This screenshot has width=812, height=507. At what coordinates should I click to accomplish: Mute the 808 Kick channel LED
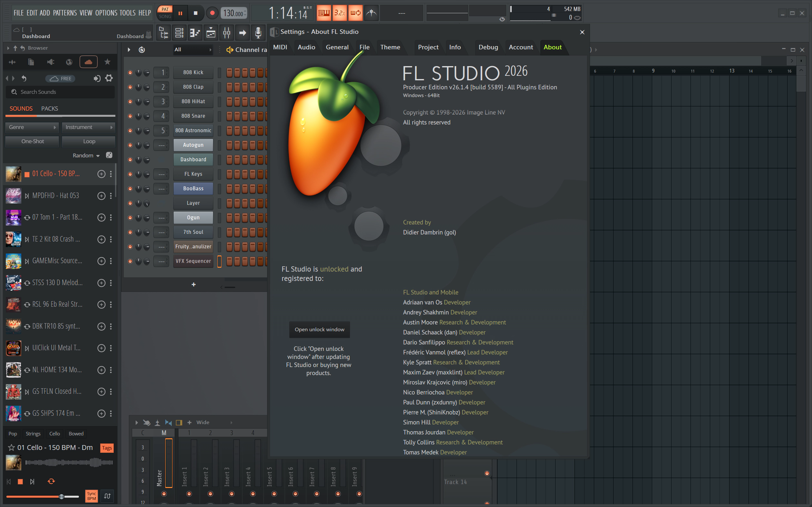(130, 73)
